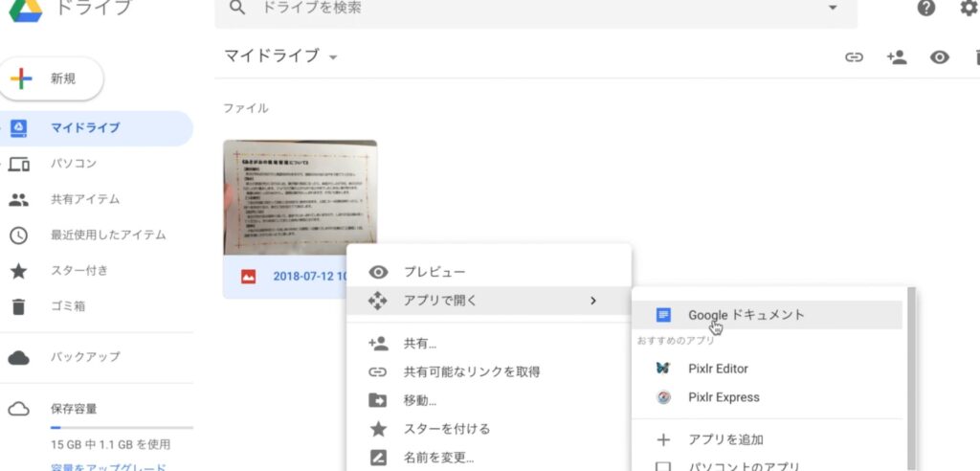Click the rename pencil icon
This screenshot has height=471, width=980.
pyautogui.click(x=378, y=458)
